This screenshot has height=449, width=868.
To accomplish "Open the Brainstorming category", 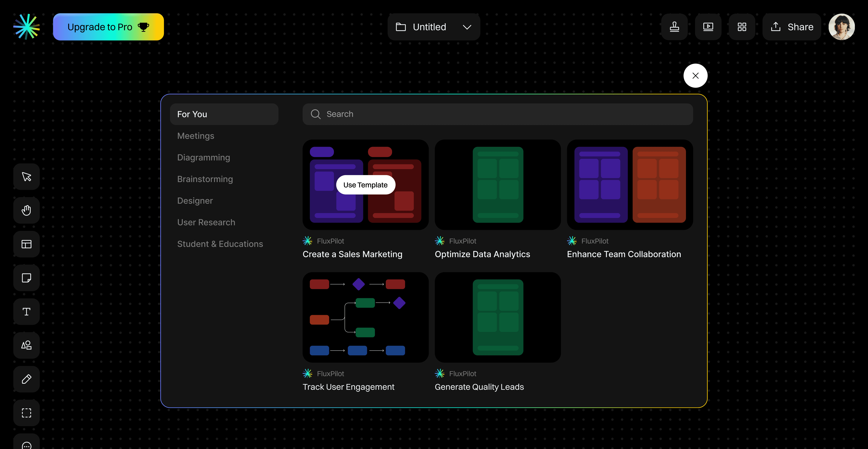I will [x=205, y=179].
